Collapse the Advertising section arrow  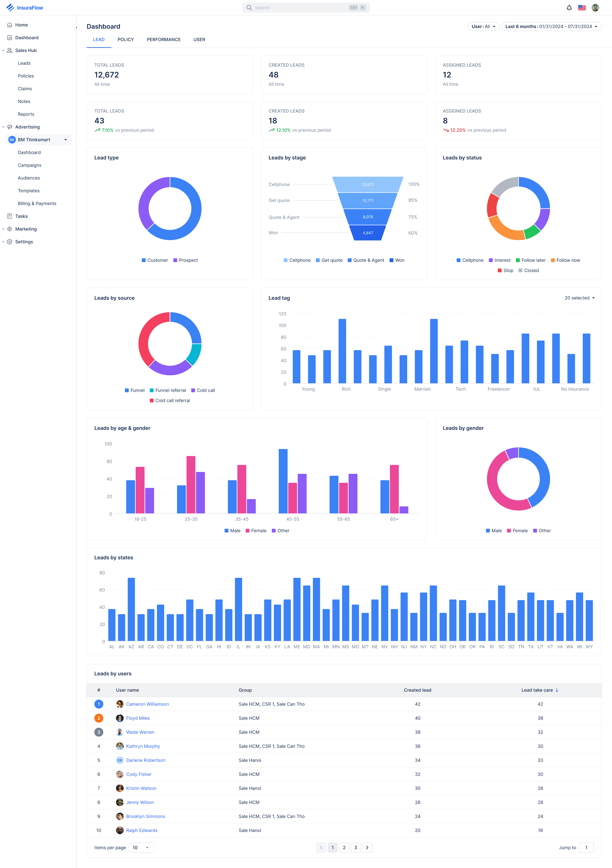click(3, 127)
